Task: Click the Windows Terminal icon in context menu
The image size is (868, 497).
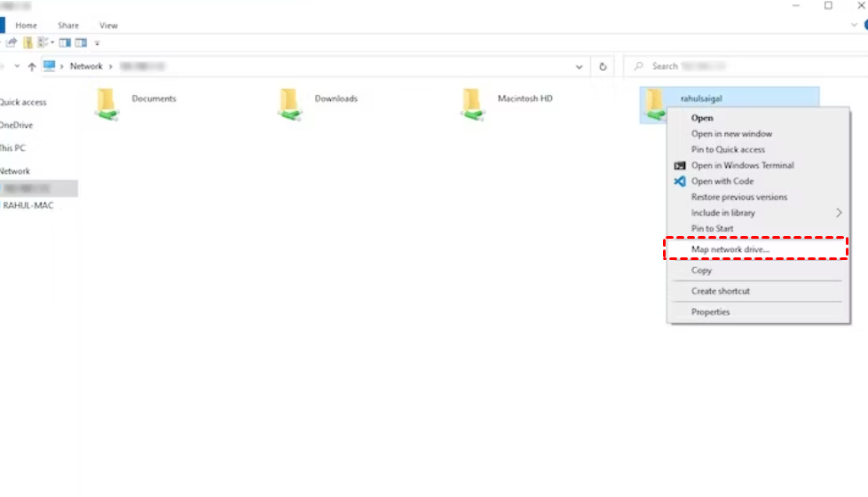Action: pos(679,165)
